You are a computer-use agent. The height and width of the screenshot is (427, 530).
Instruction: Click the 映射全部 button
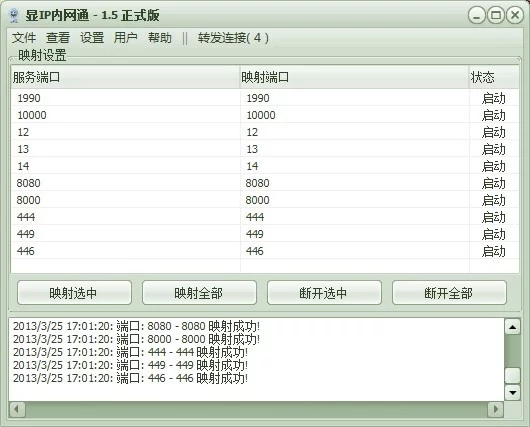tap(199, 293)
